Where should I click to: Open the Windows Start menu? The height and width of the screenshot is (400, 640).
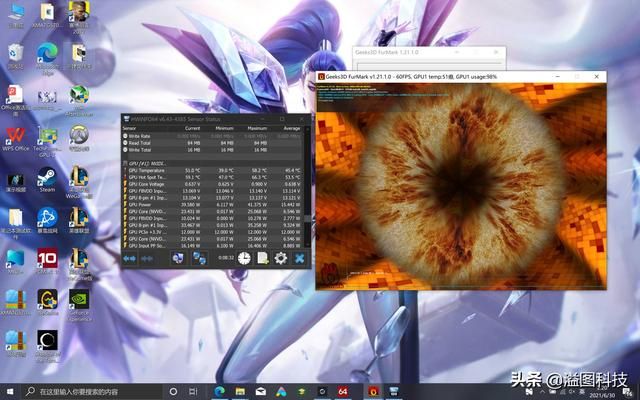[x=10, y=392]
